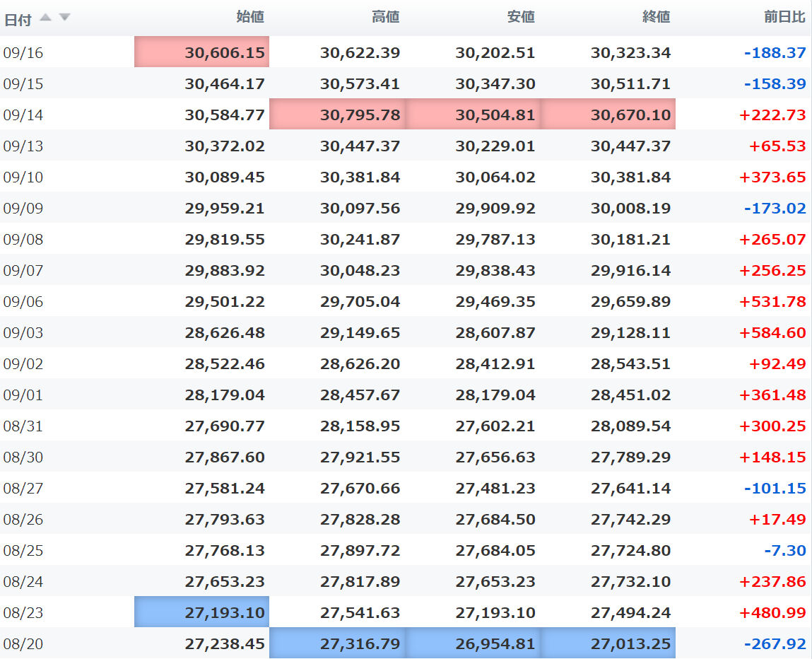Select the 09/03 date row
This screenshot has width=812, height=659.
click(23, 332)
